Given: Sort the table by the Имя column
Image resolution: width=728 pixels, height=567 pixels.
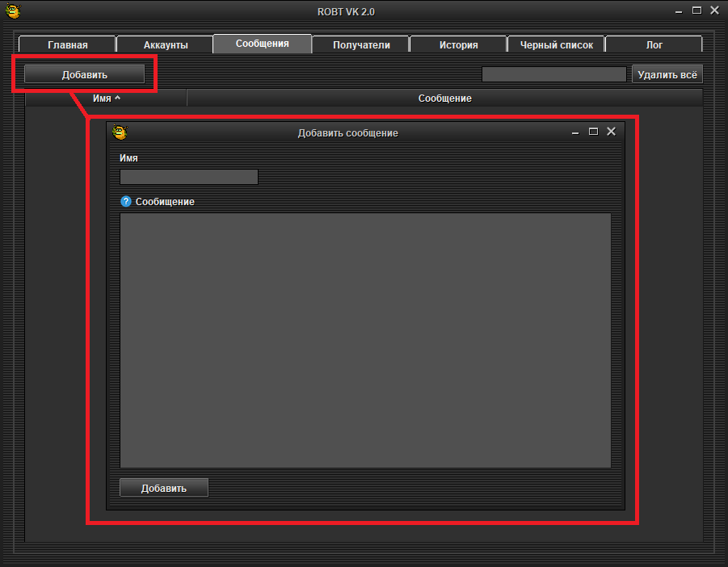Looking at the screenshot, I should pos(106,98).
